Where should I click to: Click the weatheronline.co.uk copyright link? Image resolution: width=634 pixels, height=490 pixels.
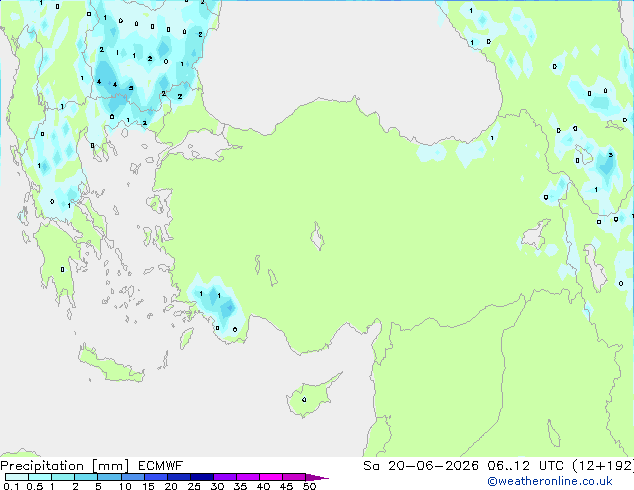[550, 481]
